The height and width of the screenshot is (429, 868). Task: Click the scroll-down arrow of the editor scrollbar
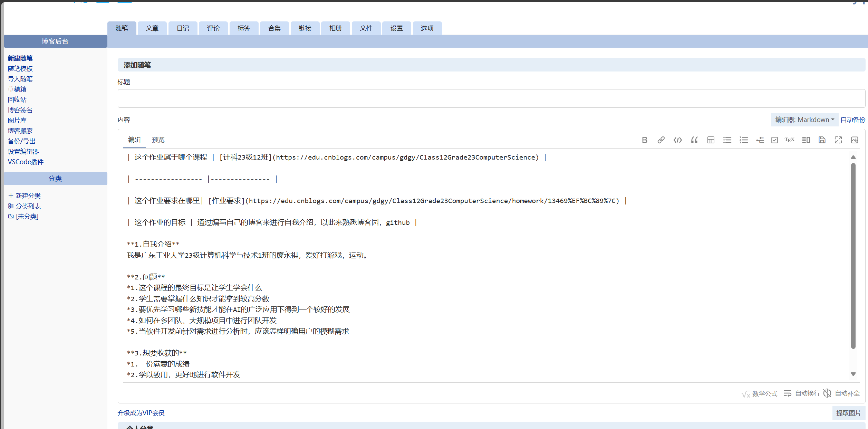tap(853, 374)
